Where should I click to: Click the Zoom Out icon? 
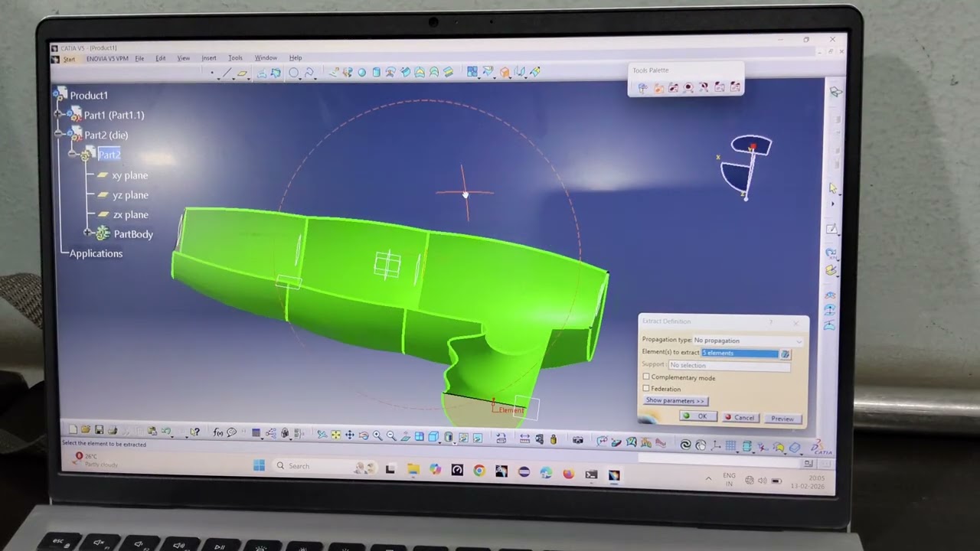[x=391, y=435]
